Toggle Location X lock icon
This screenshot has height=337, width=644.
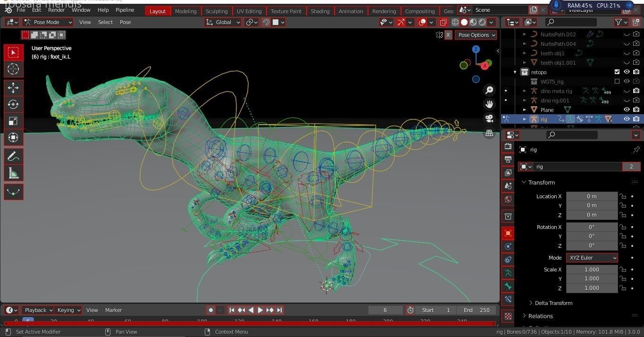pos(623,196)
